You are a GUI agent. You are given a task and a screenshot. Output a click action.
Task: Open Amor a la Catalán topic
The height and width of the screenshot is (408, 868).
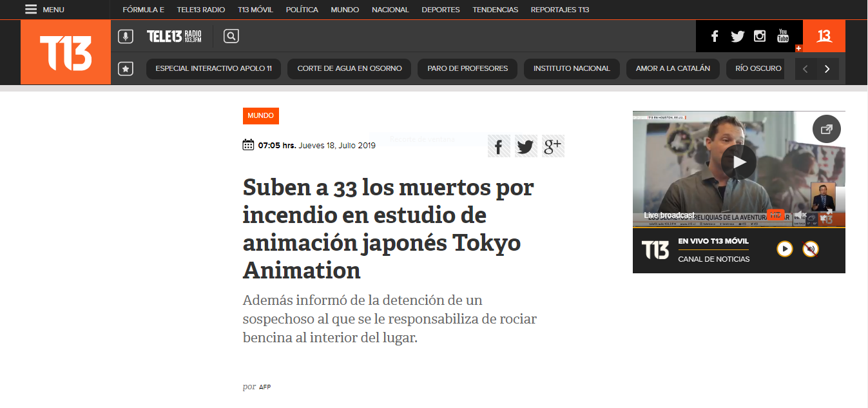pyautogui.click(x=673, y=69)
